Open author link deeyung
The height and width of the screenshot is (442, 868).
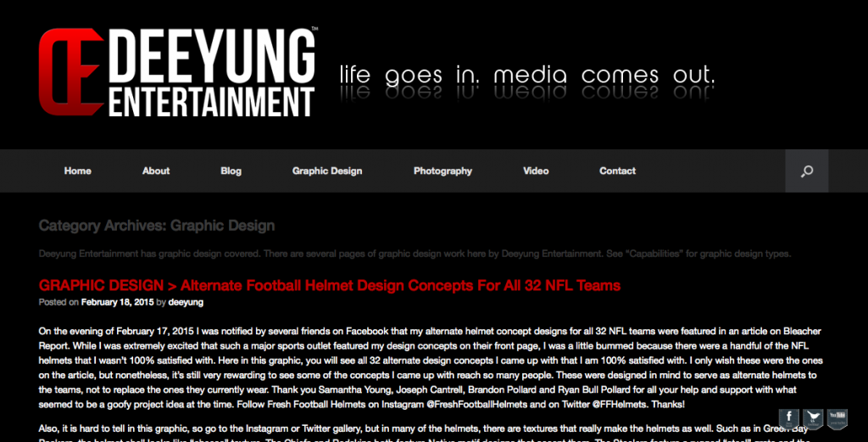coord(186,302)
